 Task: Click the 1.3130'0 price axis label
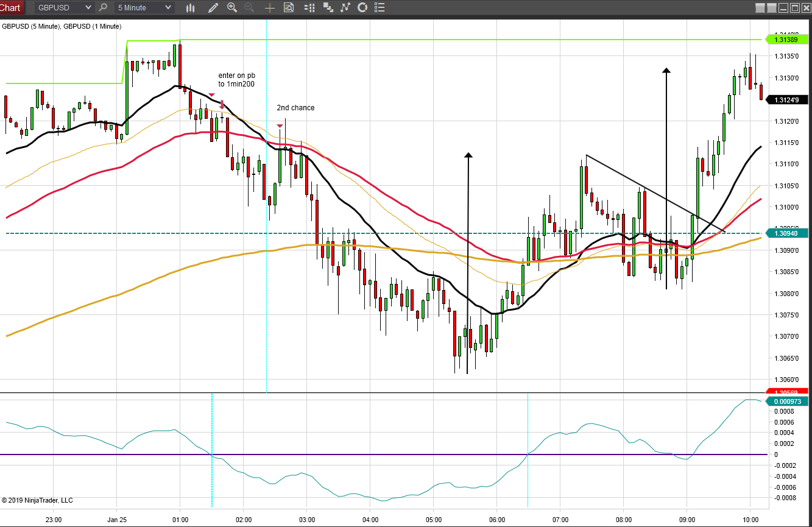click(786, 78)
